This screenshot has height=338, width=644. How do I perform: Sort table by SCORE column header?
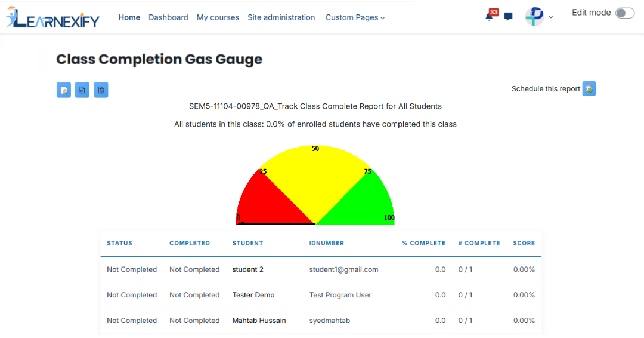(x=524, y=243)
